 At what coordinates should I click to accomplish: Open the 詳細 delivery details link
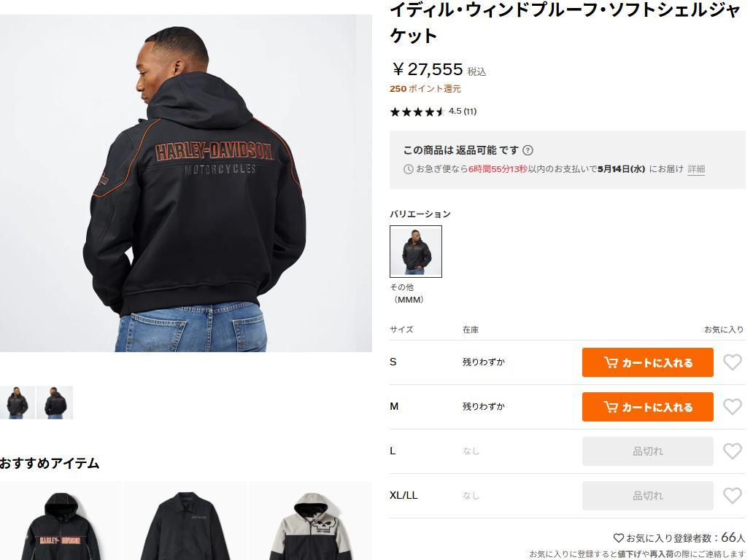tap(696, 169)
